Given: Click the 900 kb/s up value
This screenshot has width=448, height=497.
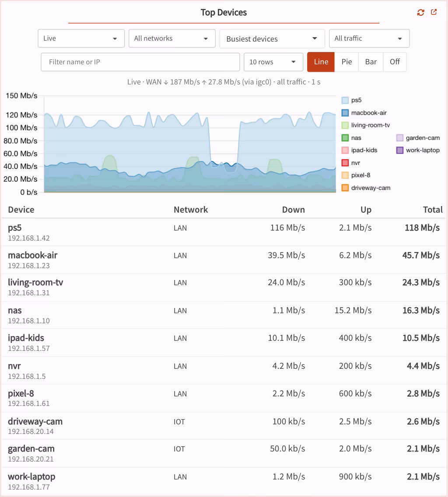Looking at the screenshot, I should click(x=355, y=477).
